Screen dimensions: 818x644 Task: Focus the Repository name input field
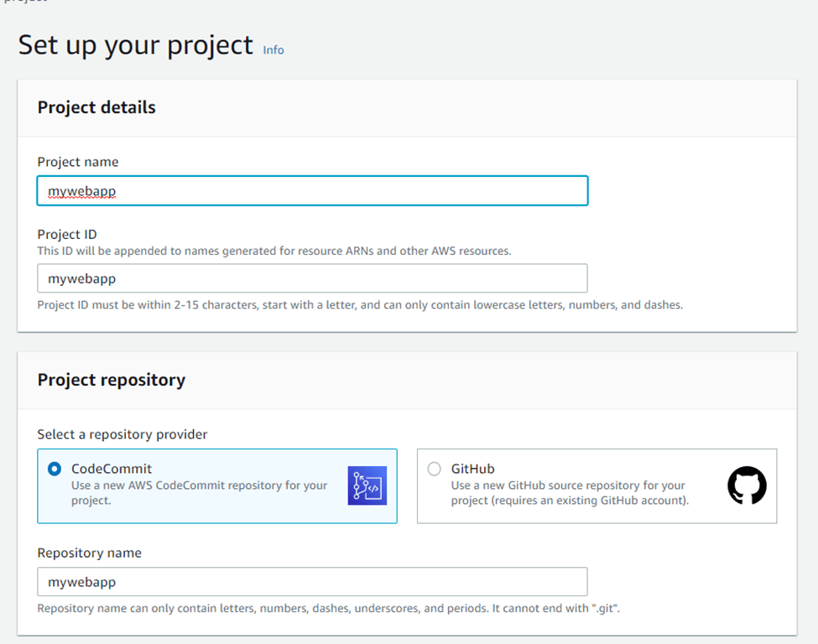(312, 582)
